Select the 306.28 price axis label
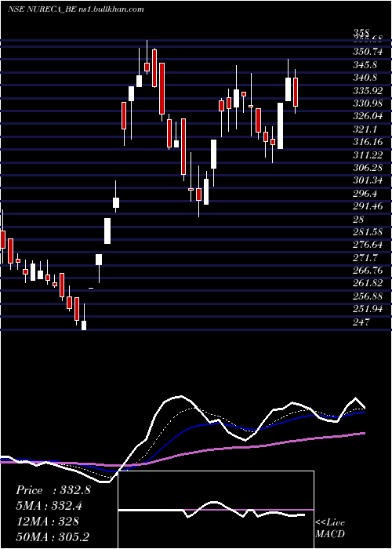This screenshot has width=392, height=549. (368, 168)
